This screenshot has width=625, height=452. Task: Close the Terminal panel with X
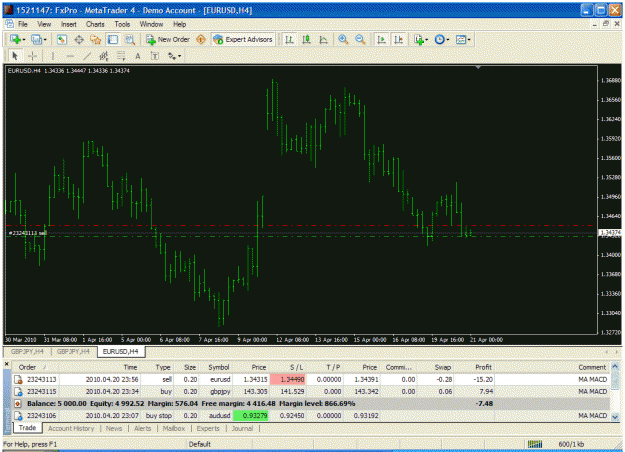tap(7, 364)
